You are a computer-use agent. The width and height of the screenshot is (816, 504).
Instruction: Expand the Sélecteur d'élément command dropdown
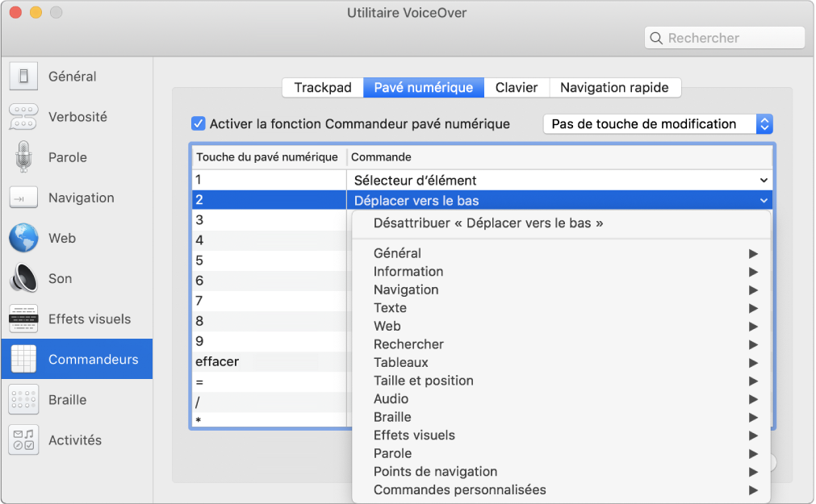[763, 181]
